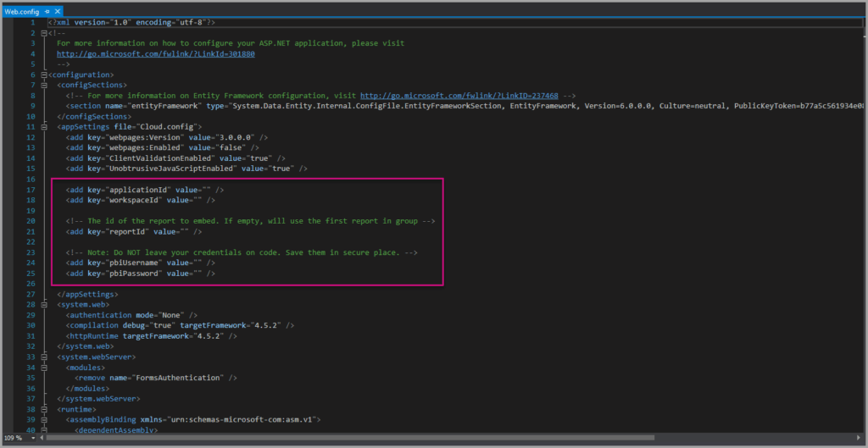The image size is (868, 448).
Task: Open the 109 % zoom dropdown
Action: pos(33,438)
